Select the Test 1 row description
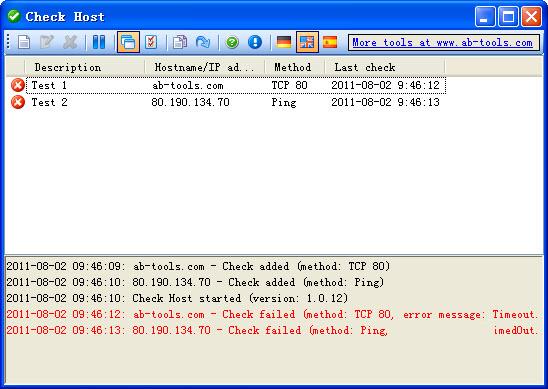The width and height of the screenshot is (548, 389). tap(49, 85)
